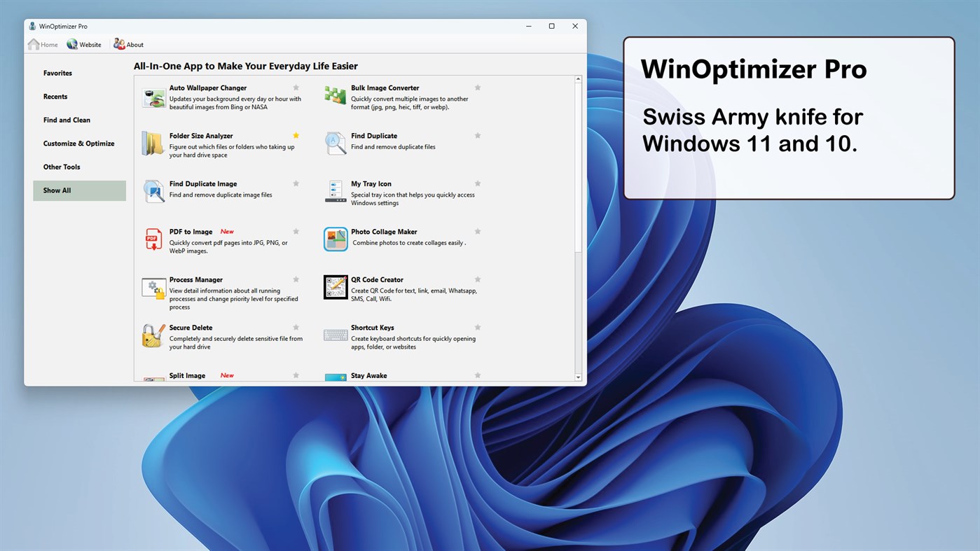980x551 pixels.
Task: Open the Process Manager tool
Action: click(195, 279)
